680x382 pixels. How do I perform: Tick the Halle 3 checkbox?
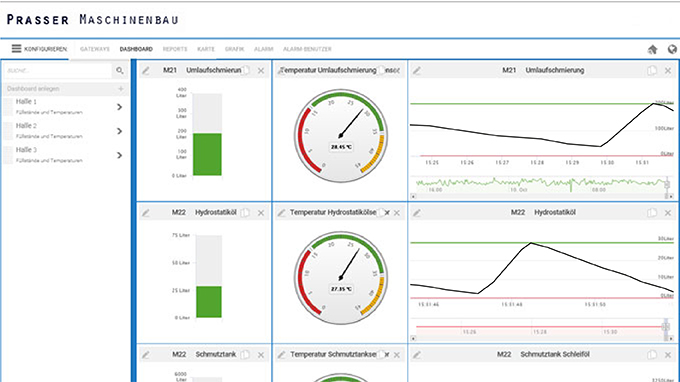[8, 155]
